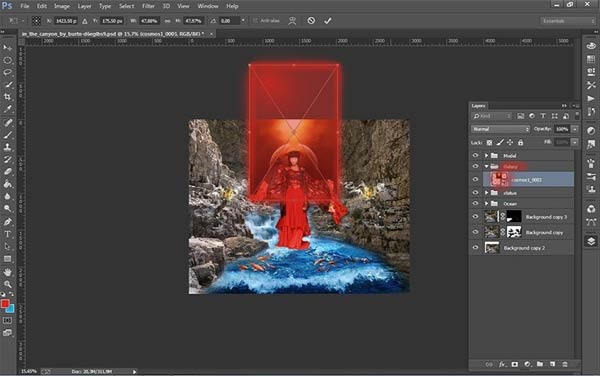Open the Normal blend mode dropdown
This screenshot has width=600, height=376.
(501, 129)
